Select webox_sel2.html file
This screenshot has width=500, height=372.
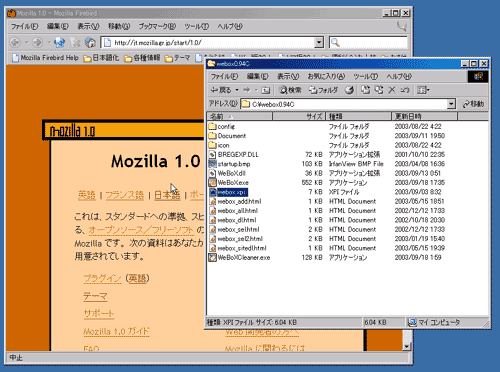click(x=236, y=239)
